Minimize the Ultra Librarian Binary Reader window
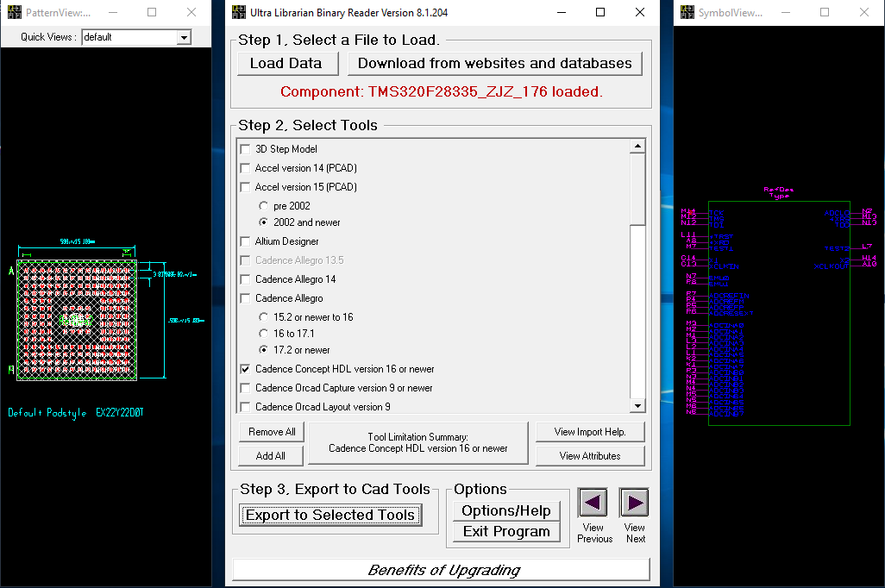Screen dimensions: 885x588 point(562,12)
